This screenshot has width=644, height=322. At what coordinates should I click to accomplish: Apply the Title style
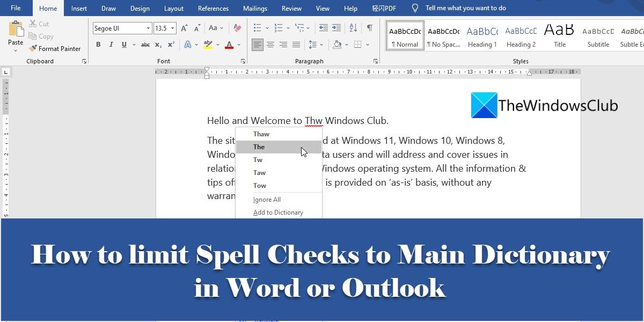pyautogui.click(x=560, y=36)
